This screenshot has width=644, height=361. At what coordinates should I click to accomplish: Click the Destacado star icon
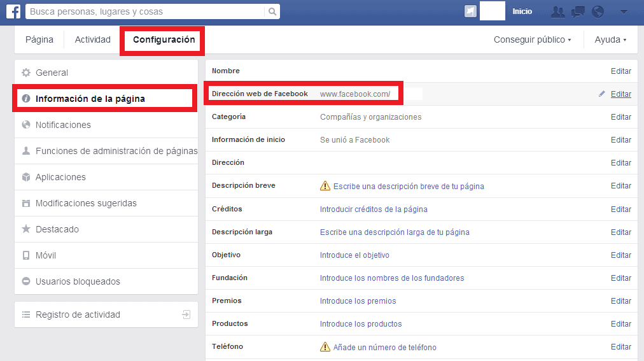click(x=26, y=229)
